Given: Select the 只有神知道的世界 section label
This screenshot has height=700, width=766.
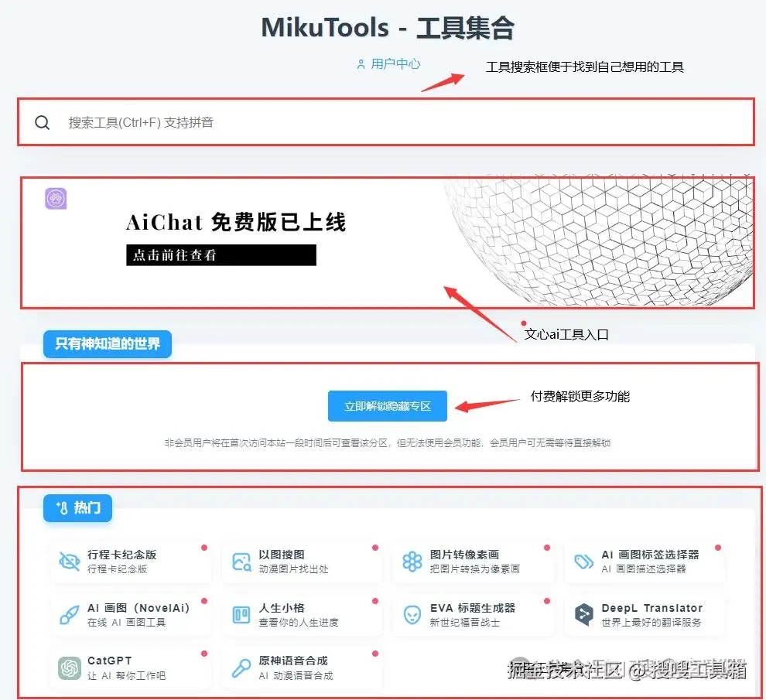Looking at the screenshot, I should [x=108, y=344].
